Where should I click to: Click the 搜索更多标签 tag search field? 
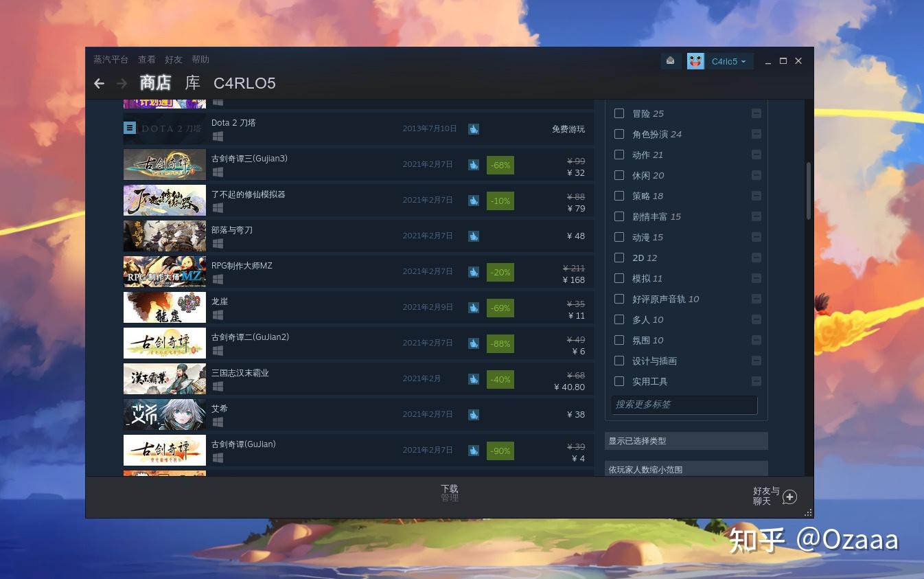[684, 405]
